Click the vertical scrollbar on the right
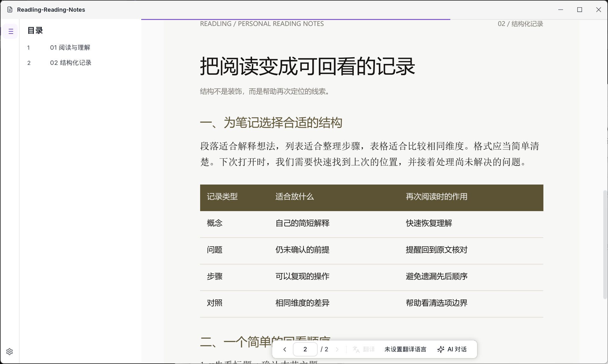This screenshot has height=364, width=608. click(x=605, y=244)
